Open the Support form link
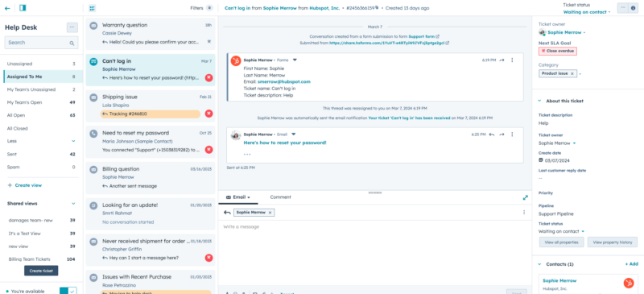Viewport: 644px width, 294px height. coord(424,36)
